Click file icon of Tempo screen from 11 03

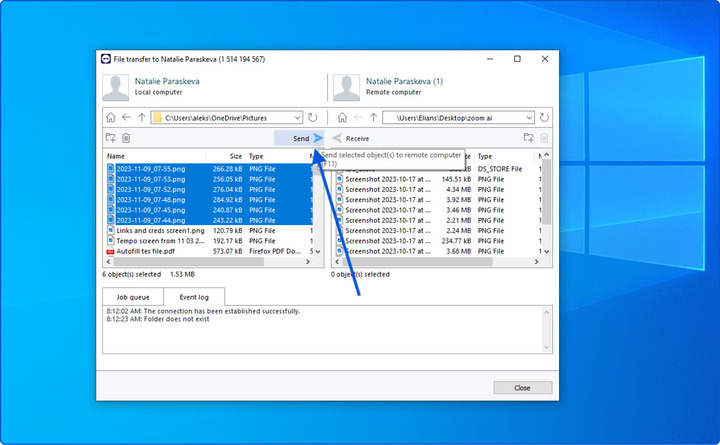click(x=111, y=241)
